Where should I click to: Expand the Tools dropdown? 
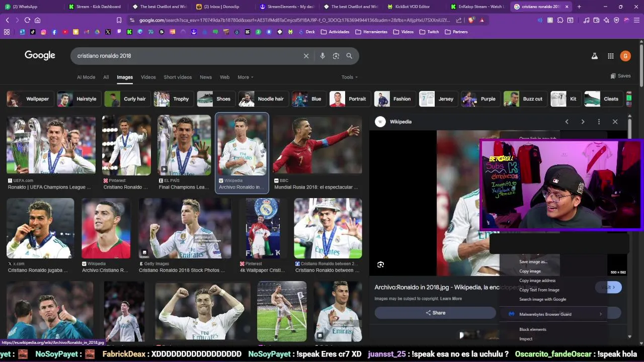click(350, 77)
